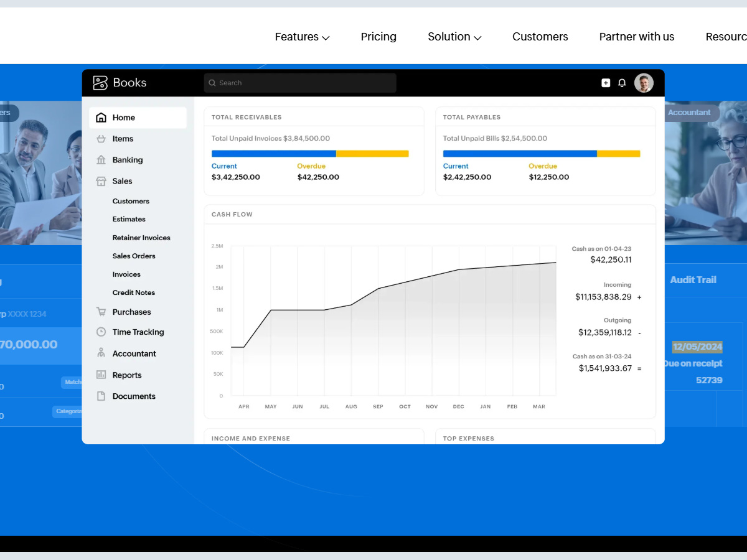This screenshot has height=560, width=747.
Task: Click the Incoming amount $11,153,838.29
Action: pos(603,297)
